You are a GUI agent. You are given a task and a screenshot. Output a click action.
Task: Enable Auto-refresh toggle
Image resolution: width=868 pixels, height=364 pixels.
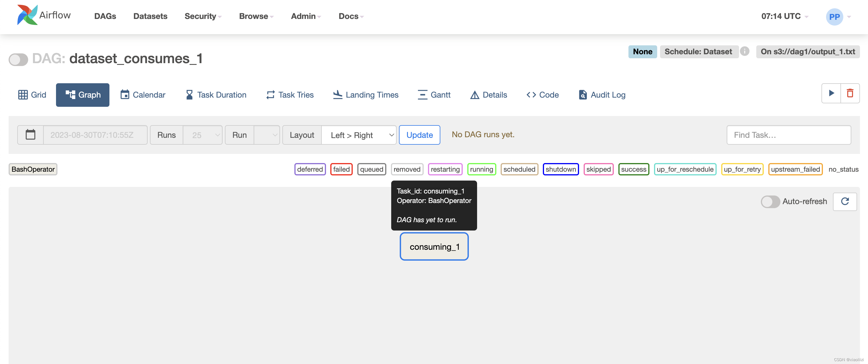[x=771, y=201]
